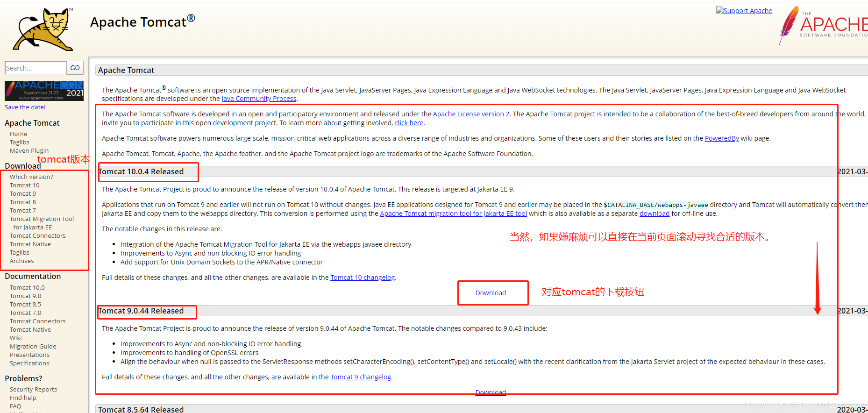Open Apache Tomcat migration tool for Jakarta EE link
This screenshot has height=413, width=868.
click(x=454, y=214)
